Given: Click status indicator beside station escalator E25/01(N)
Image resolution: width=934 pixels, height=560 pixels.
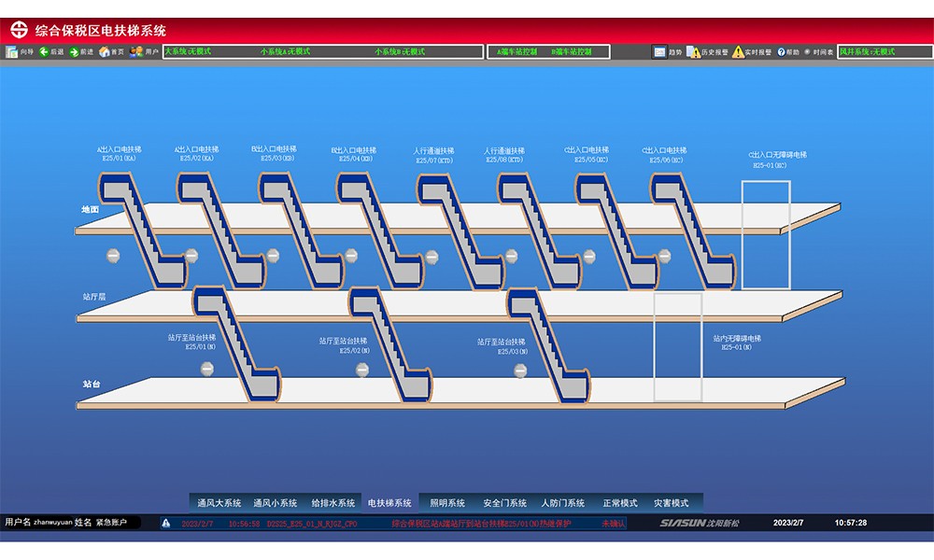Looking at the screenshot, I should coord(207,370).
